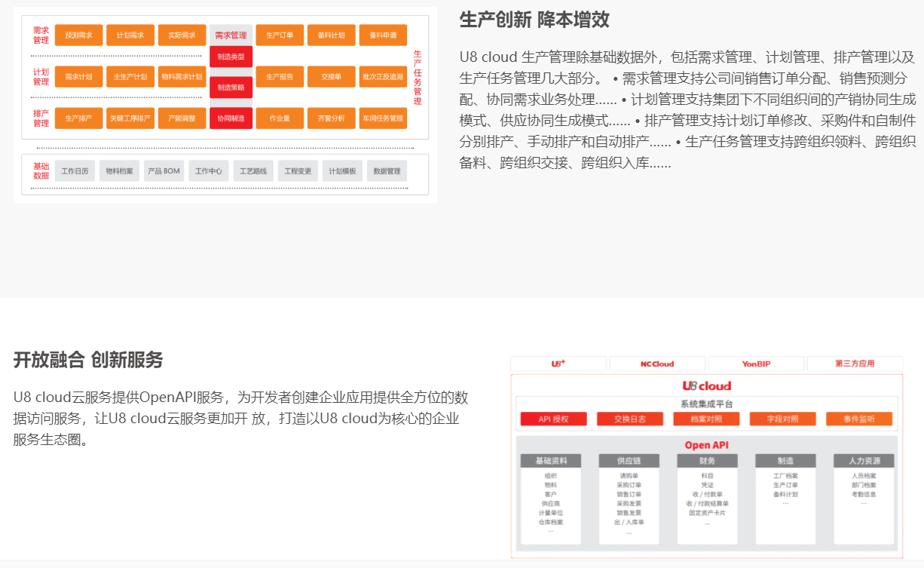Click the 产品 BOM gray box

(x=164, y=171)
